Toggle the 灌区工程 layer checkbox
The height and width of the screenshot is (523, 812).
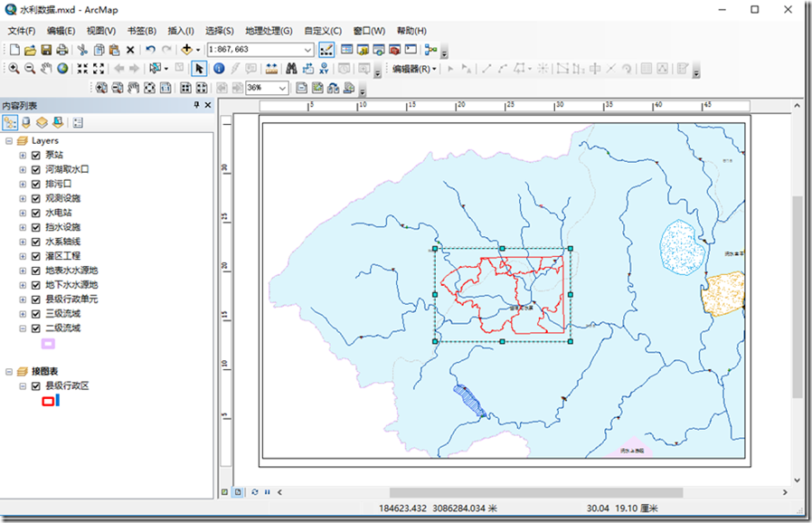coord(36,256)
